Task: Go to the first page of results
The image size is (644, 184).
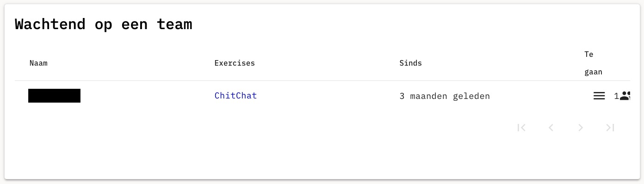Action: tap(521, 128)
